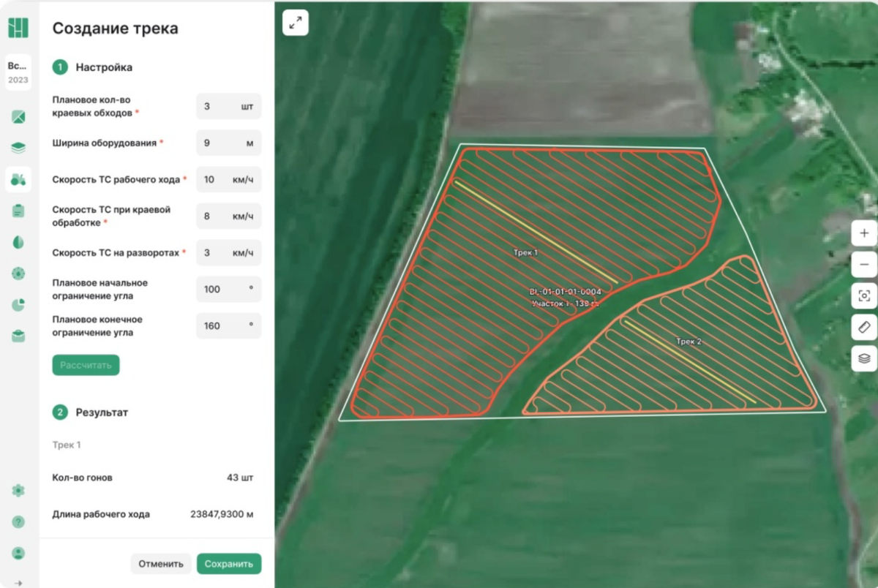Open the leaf crops sidebar icon
The height and width of the screenshot is (588, 878).
pyautogui.click(x=18, y=242)
